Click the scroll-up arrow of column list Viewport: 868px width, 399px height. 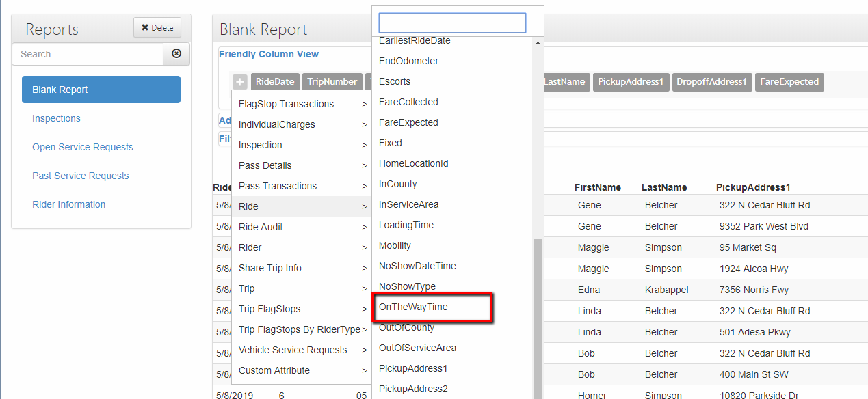(538, 43)
